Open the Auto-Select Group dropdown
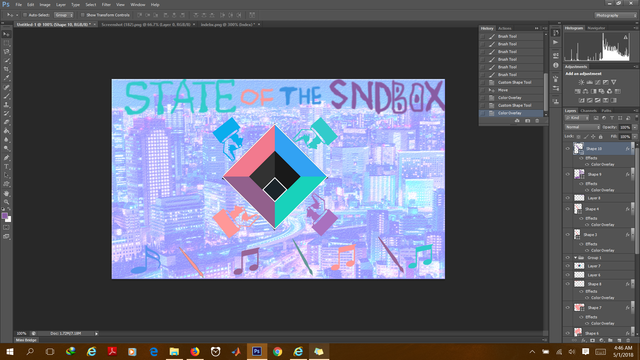This screenshot has height=360, width=640. (x=64, y=15)
